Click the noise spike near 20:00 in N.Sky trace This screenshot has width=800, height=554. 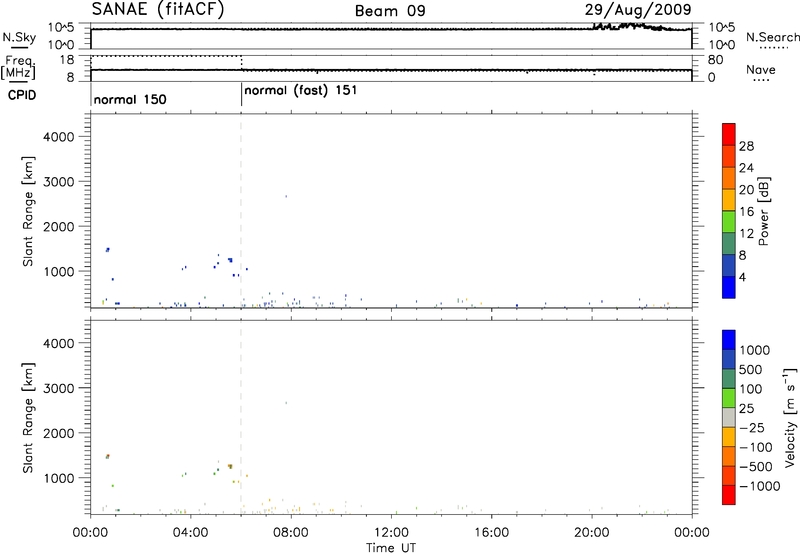(597, 26)
